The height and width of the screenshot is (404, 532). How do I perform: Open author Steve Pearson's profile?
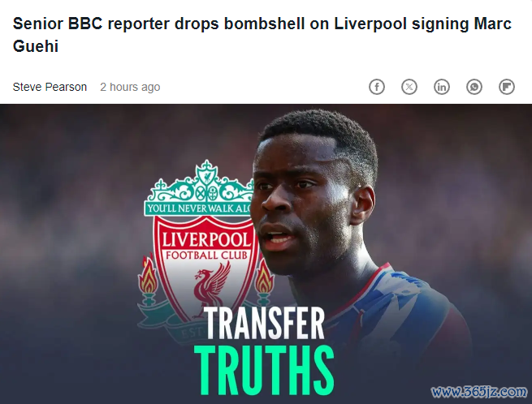[50, 87]
